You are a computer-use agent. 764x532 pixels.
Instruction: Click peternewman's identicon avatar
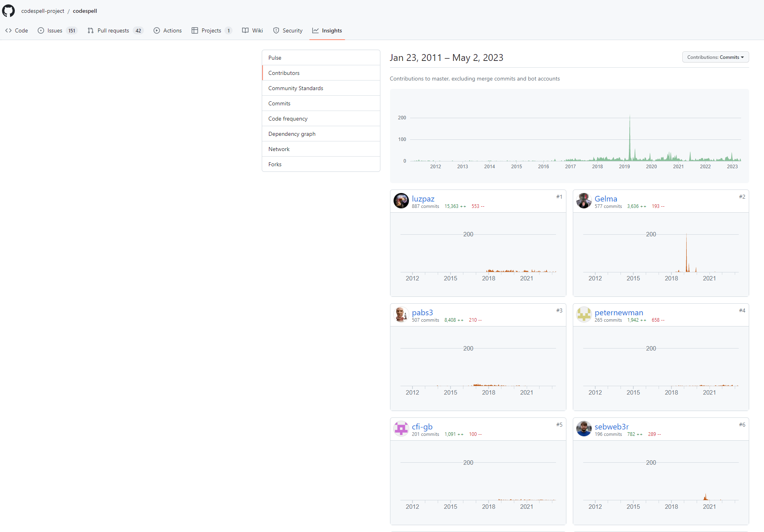(x=584, y=314)
